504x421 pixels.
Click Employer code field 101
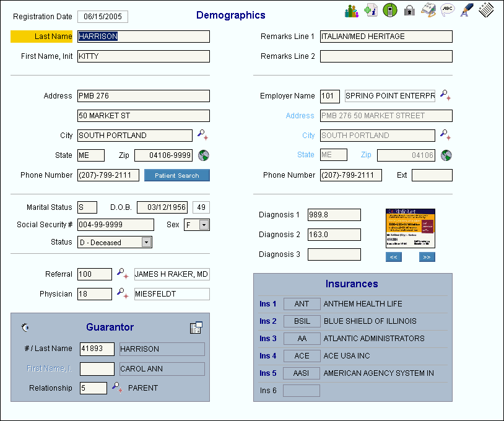click(x=330, y=96)
